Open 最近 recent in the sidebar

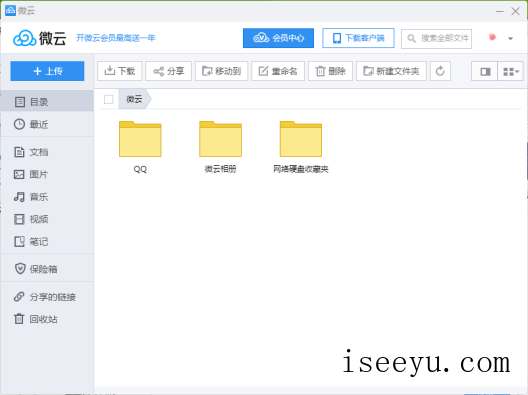[x=47, y=124]
